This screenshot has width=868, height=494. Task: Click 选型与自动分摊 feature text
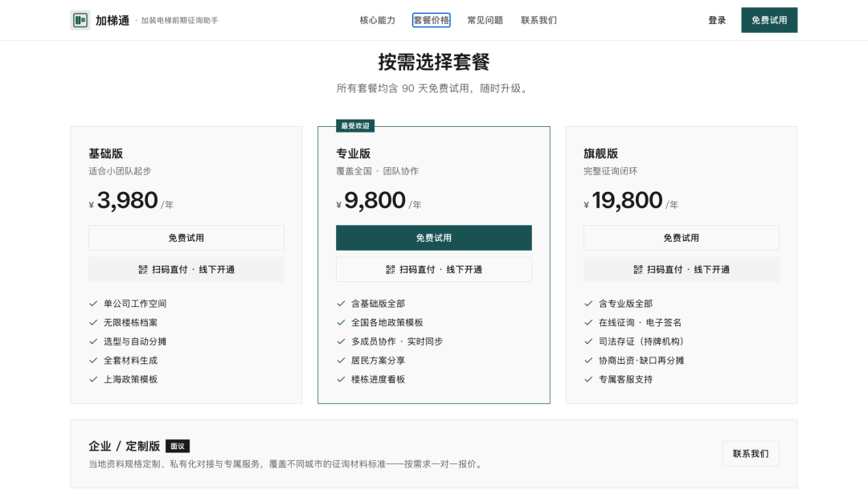click(x=135, y=341)
